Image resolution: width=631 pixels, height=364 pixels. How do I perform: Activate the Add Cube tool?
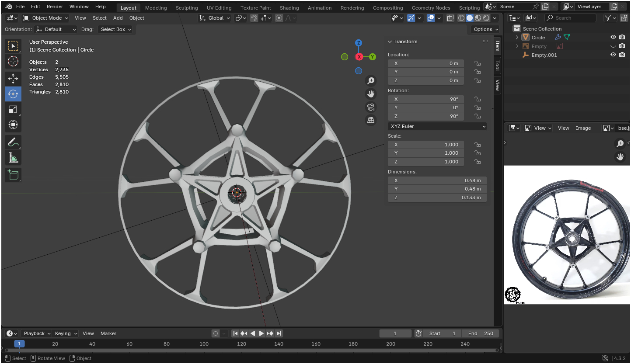[13, 175]
